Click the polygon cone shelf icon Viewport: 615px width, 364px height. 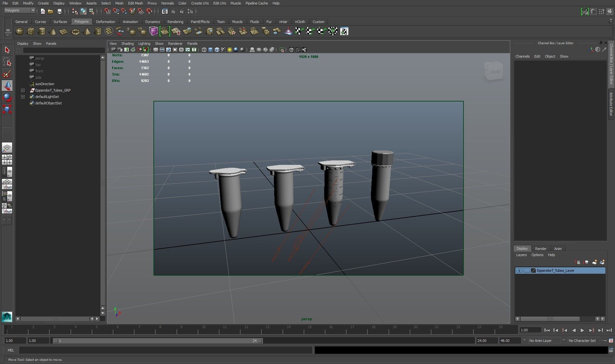coord(53,31)
